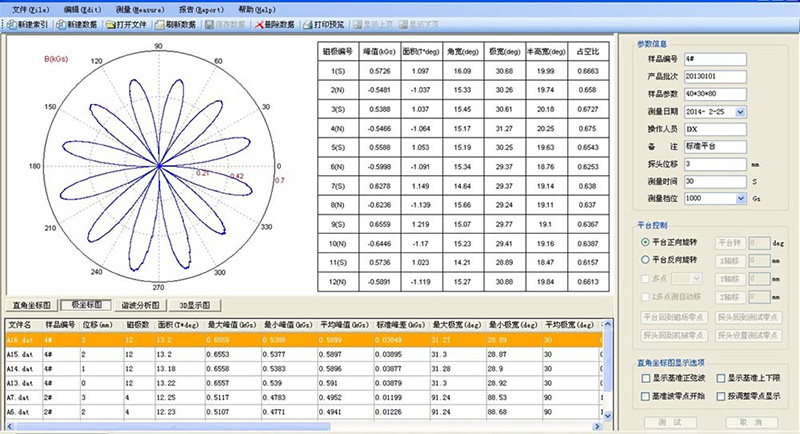Screen dimensions: 800x434
Task: Click the 新建索引 (new index) toolbar icon
Action: [12, 24]
